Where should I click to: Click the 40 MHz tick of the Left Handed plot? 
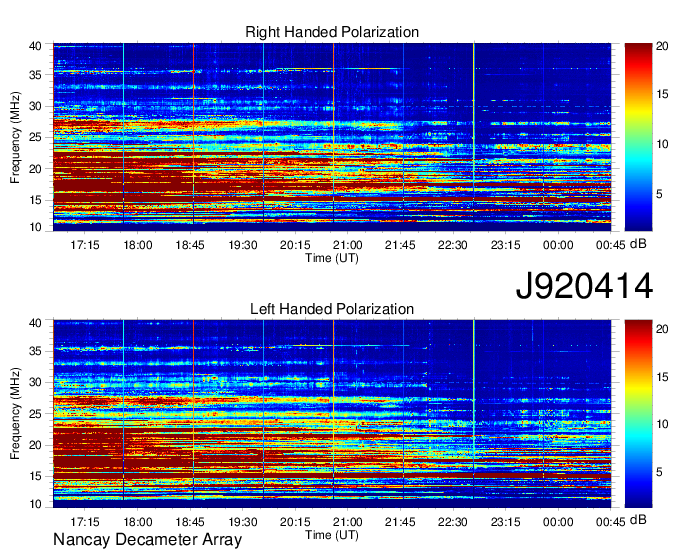[x=35, y=323]
